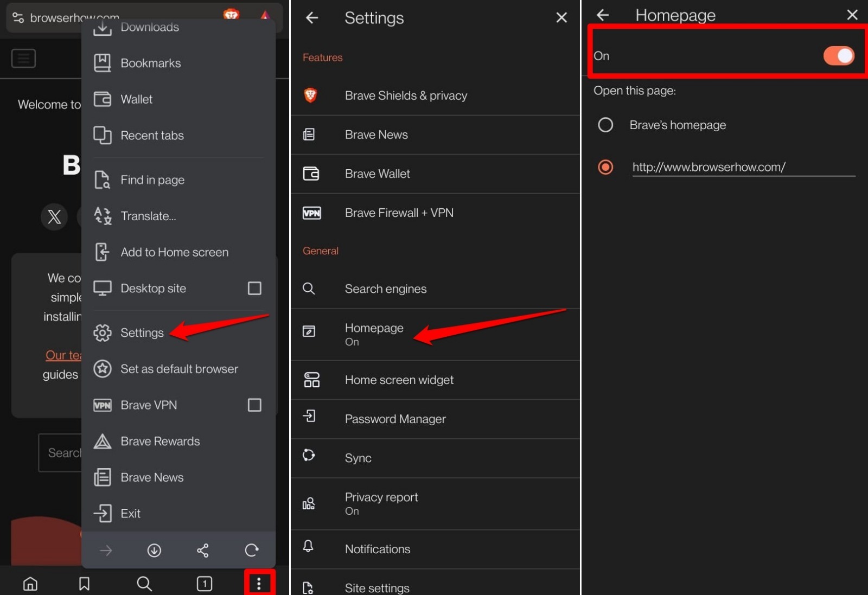Select the custom URL radio button
Viewport: 868px width, 595px height.
coord(605,167)
